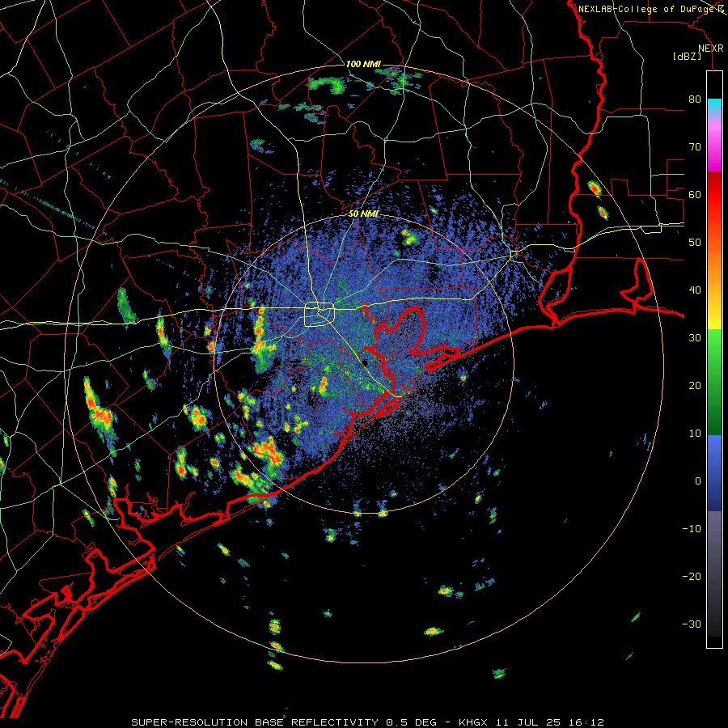This screenshot has width=728, height=728.
Task: Click the green band of the color bar
Action: pyautogui.click(x=714, y=382)
